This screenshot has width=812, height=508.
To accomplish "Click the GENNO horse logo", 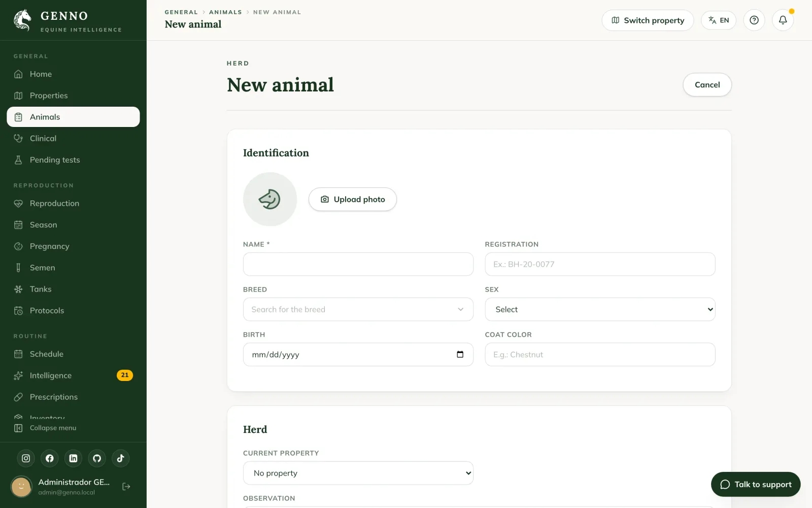I will (23, 20).
